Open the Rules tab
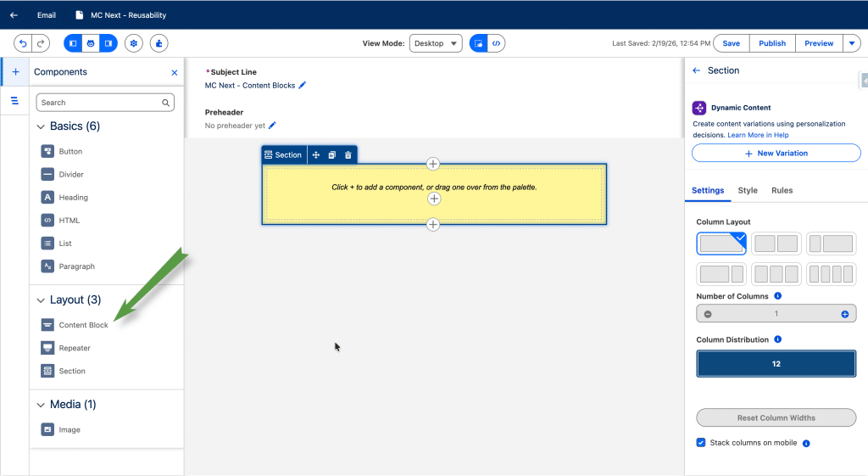 coord(782,190)
